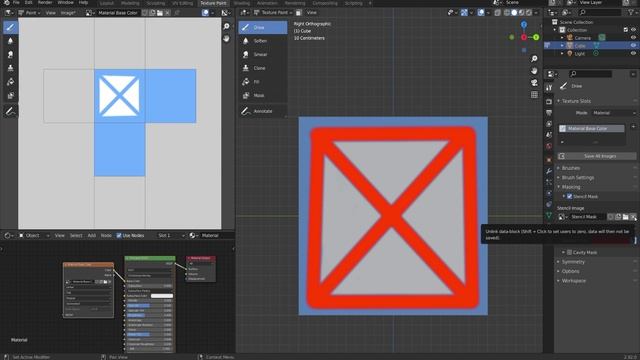Click the new image icon beside Stencil Mask
640x360 pixels.
click(618, 217)
